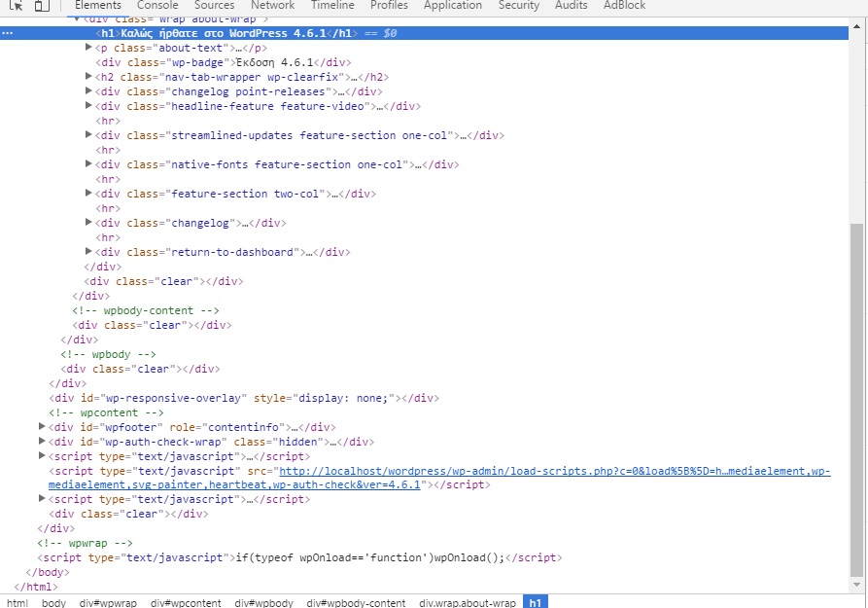
Task: Open the Profiles tab
Action: coord(389,6)
